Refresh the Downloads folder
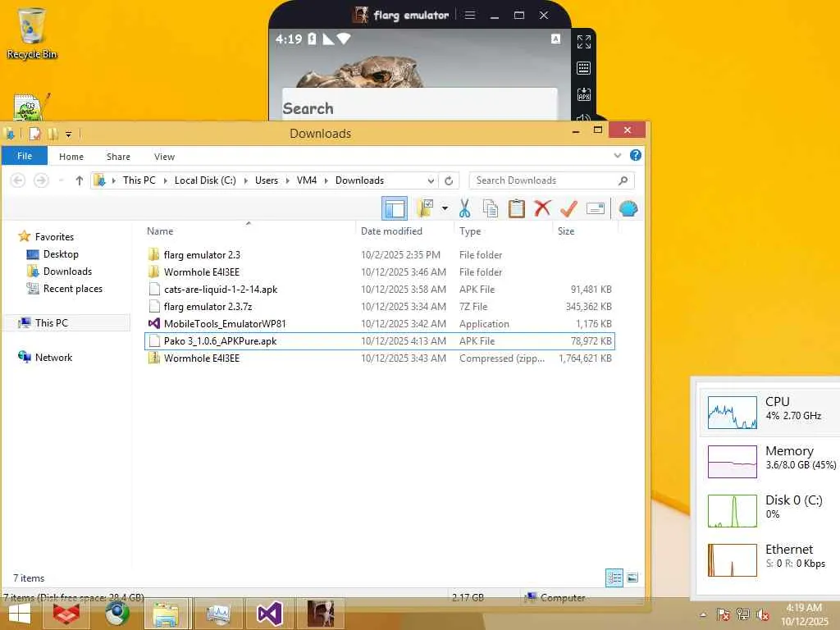This screenshot has height=630, width=840. 449,180
